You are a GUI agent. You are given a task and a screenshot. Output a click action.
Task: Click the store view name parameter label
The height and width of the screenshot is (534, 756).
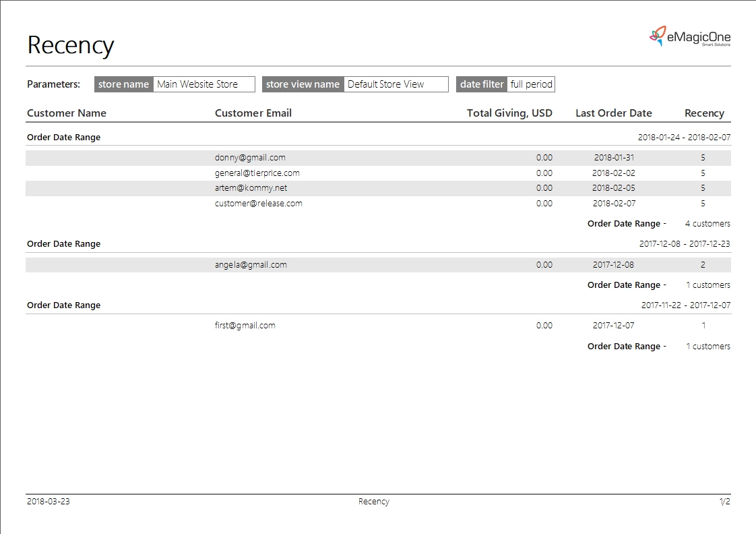pyautogui.click(x=303, y=84)
